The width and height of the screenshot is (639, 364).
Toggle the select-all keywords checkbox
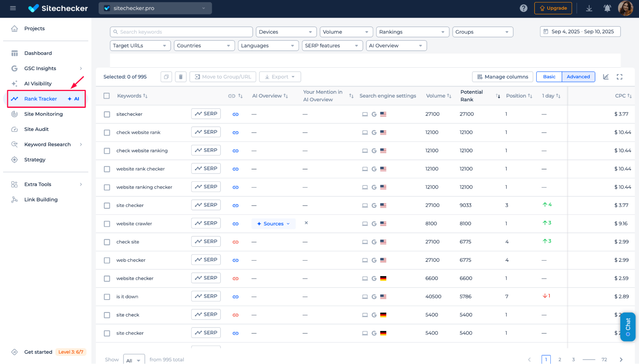pyautogui.click(x=107, y=96)
